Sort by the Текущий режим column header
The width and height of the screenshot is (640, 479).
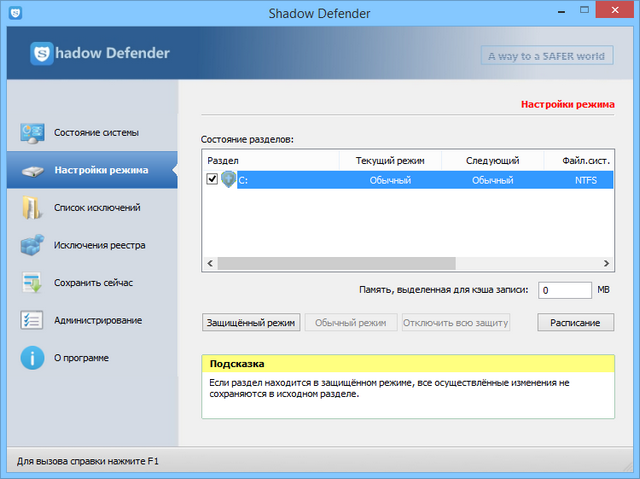coord(389,160)
